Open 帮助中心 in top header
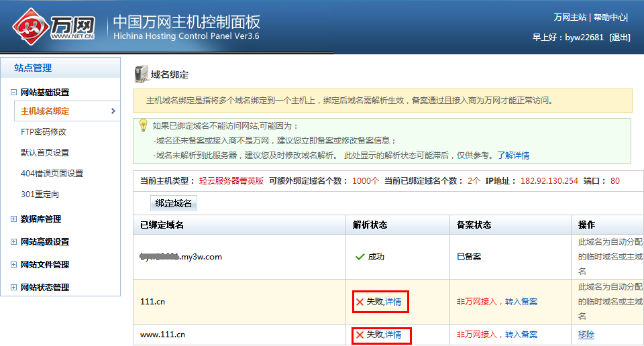The image size is (644, 346). 610,17
